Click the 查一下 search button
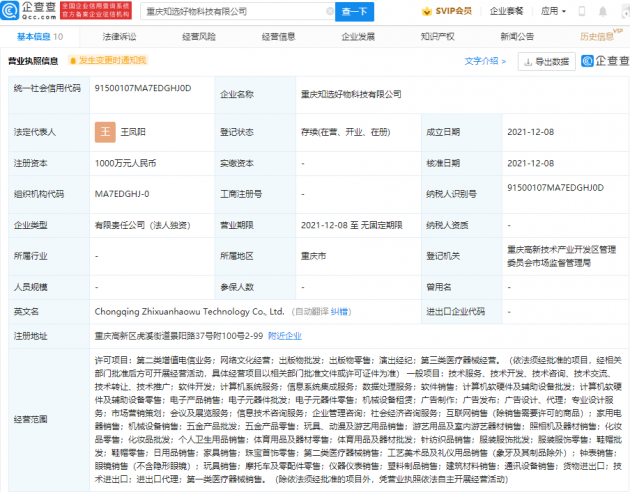This screenshot has height=492, width=630. 354,12
